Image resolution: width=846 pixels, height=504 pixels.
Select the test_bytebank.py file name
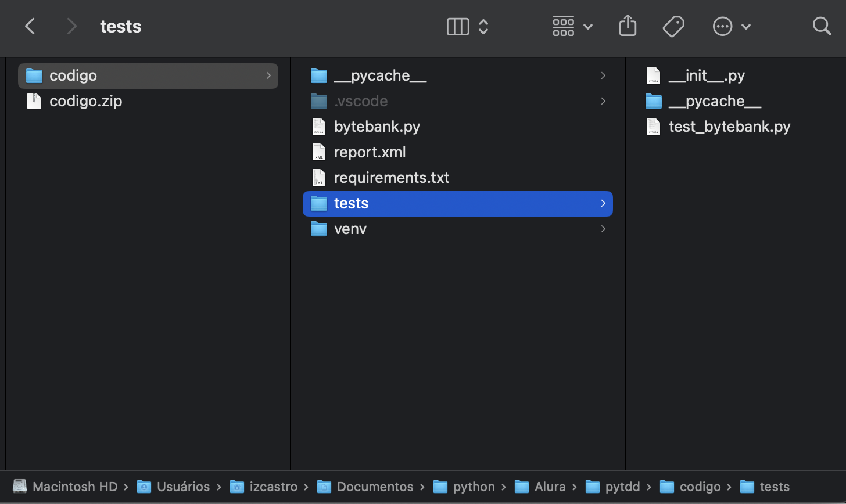tap(730, 127)
